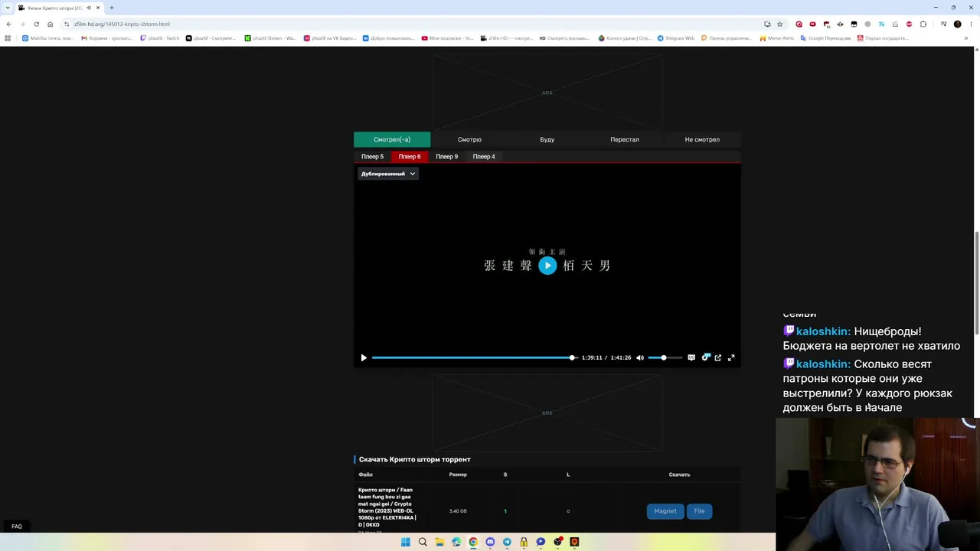Open the browser home page icon

pos(50,24)
